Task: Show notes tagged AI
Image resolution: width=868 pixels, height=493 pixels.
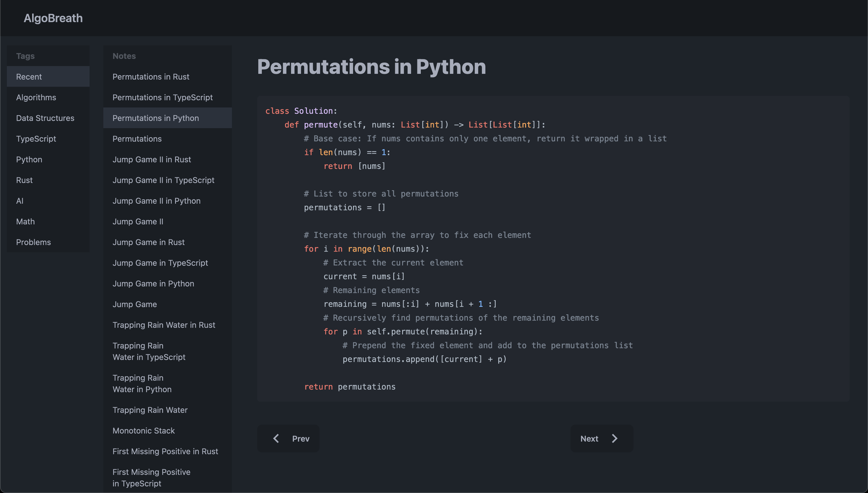Action: [20, 201]
